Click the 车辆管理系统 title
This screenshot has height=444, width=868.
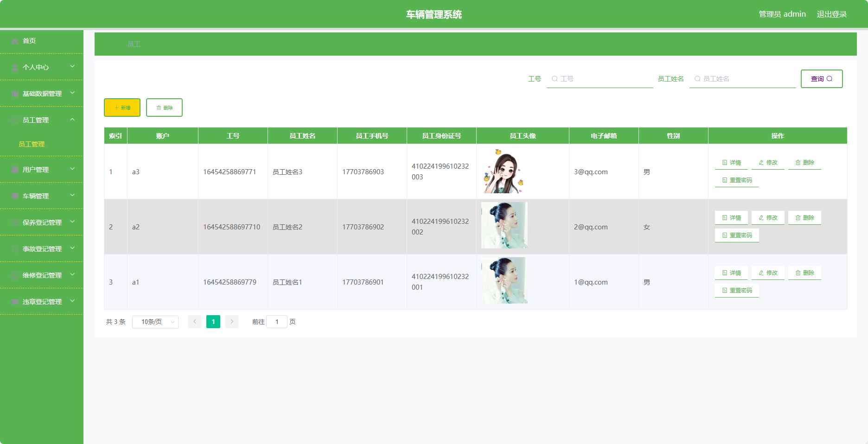click(x=434, y=14)
